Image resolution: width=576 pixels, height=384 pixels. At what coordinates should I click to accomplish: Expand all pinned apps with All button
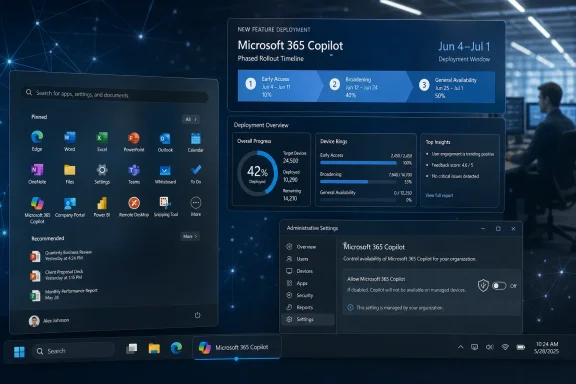point(191,119)
